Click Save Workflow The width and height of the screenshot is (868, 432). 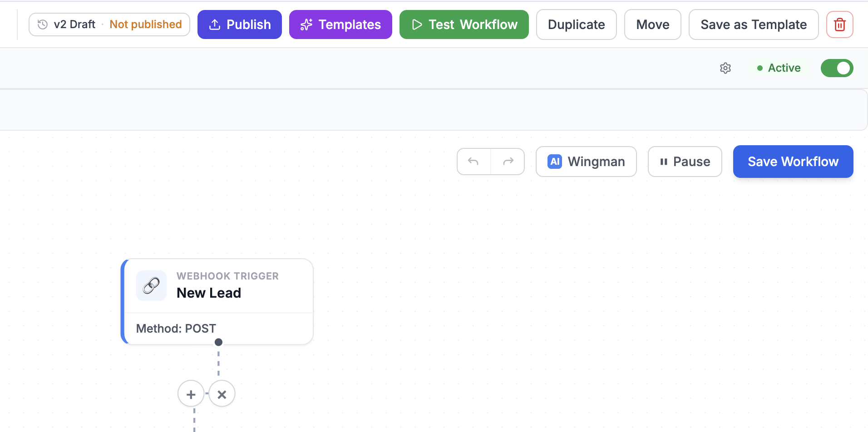[x=793, y=162]
